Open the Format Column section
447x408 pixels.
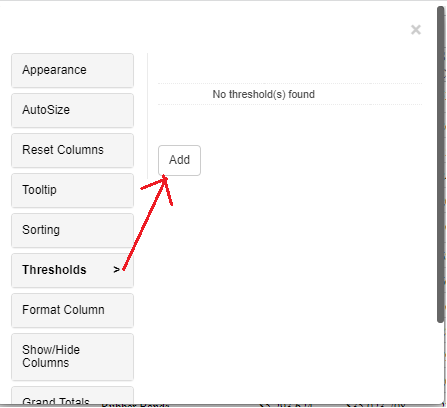(x=72, y=310)
